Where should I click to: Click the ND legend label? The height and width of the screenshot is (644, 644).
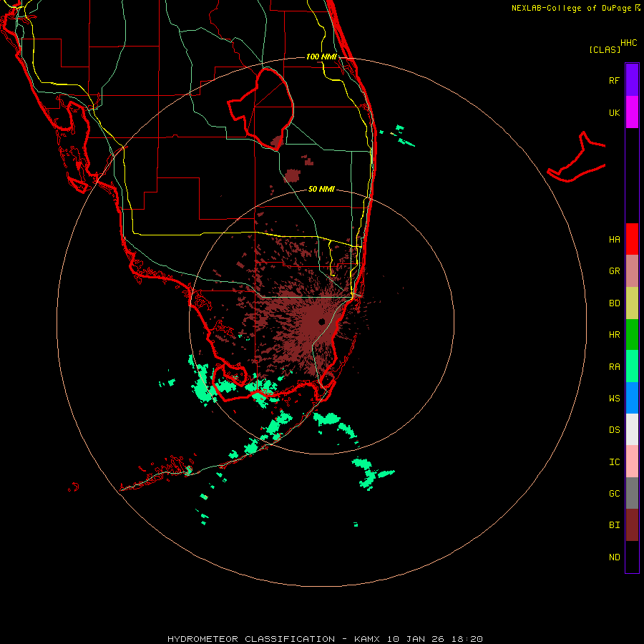pos(614,557)
